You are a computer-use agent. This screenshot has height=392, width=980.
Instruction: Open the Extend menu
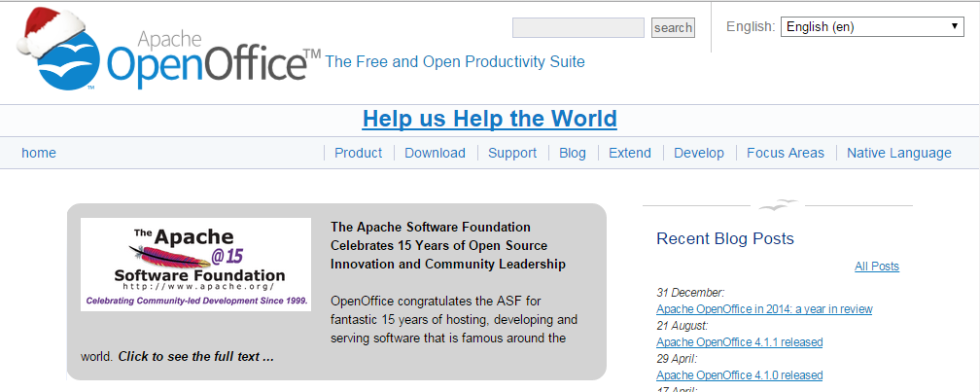[x=630, y=153]
